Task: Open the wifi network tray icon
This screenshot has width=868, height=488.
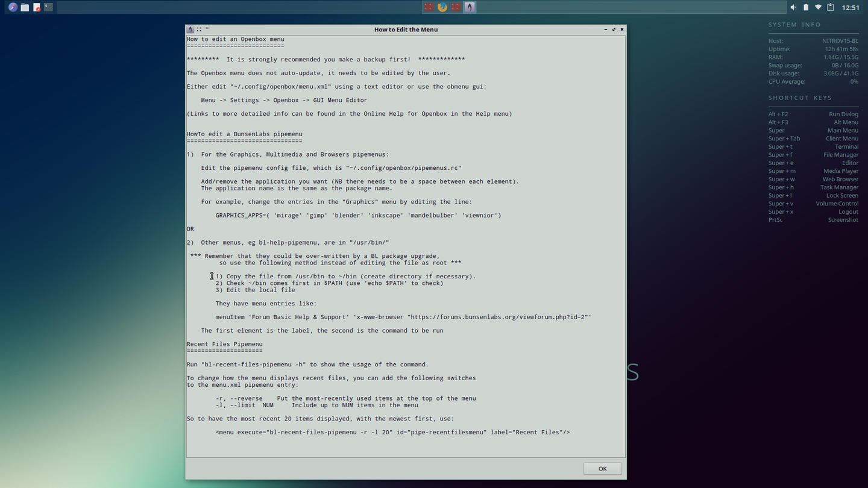Action: point(818,7)
